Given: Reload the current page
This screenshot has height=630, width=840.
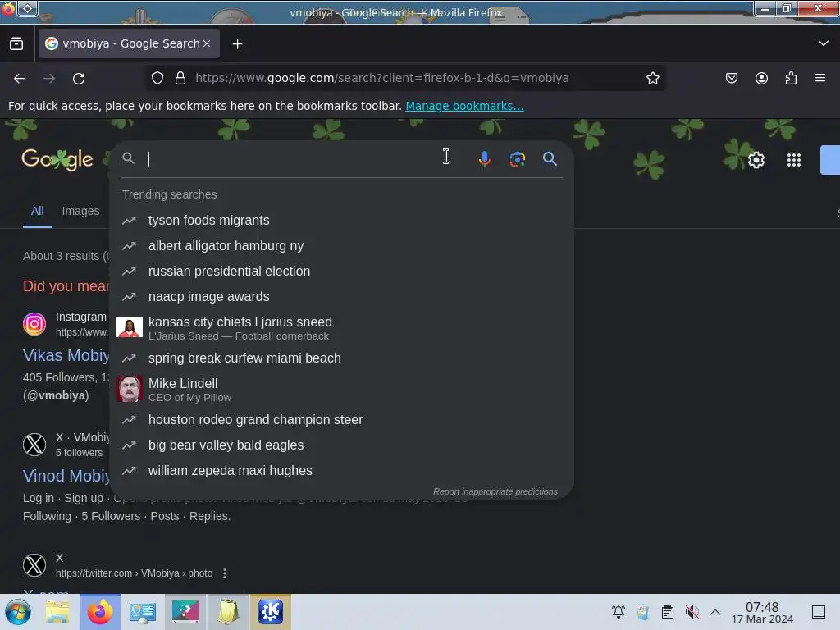Looking at the screenshot, I should (79, 79).
